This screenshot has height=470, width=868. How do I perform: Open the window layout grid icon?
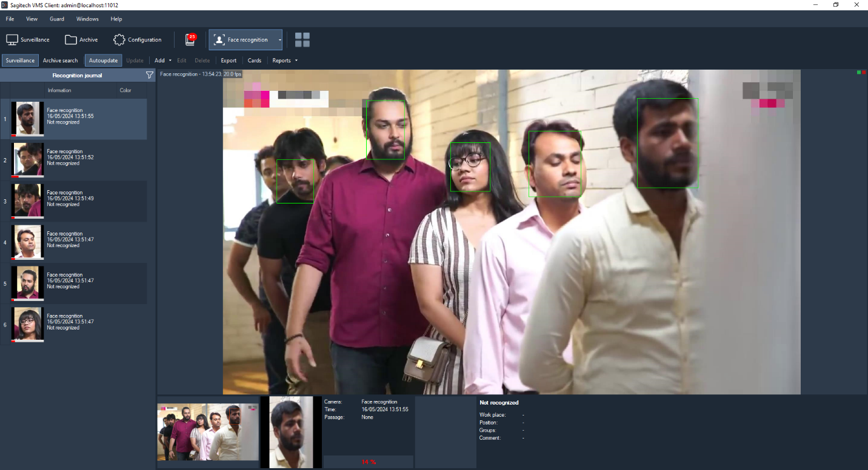point(302,40)
